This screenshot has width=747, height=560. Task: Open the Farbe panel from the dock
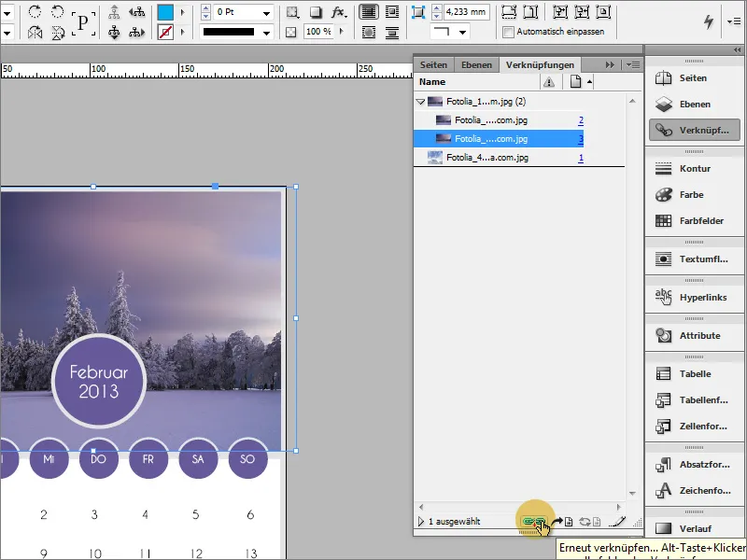click(694, 195)
